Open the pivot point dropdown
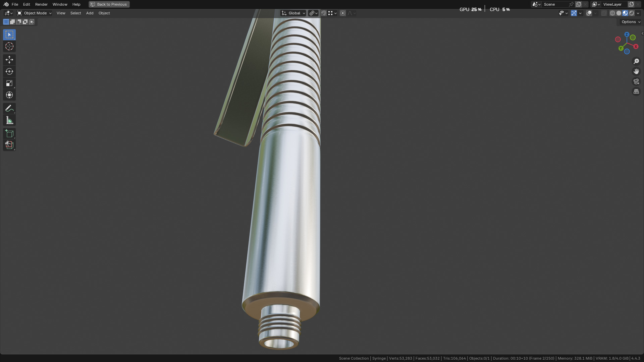Viewport: 644px width, 362px height. (313, 13)
